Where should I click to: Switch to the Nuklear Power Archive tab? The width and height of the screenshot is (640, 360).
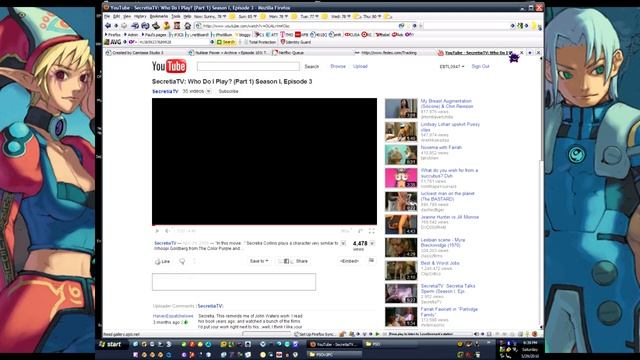coord(228,53)
